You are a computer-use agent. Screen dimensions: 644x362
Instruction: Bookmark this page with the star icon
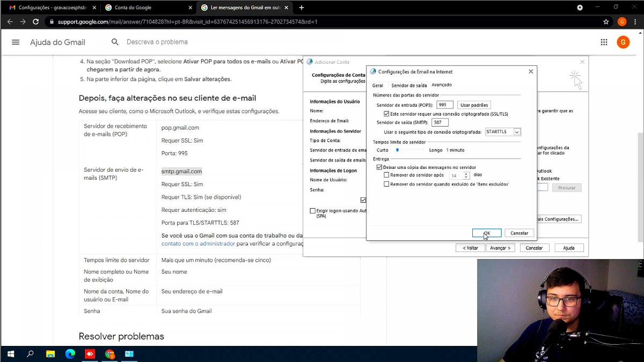pos(606,22)
